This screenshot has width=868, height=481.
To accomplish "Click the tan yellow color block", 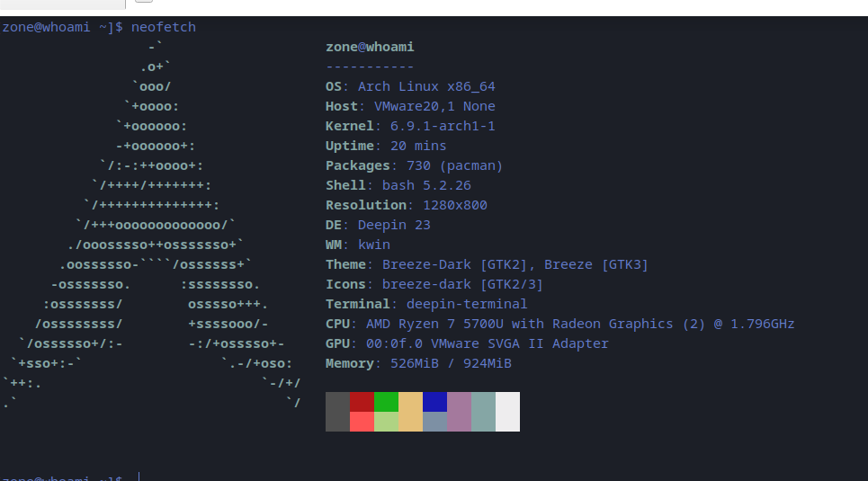I will (x=411, y=412).
